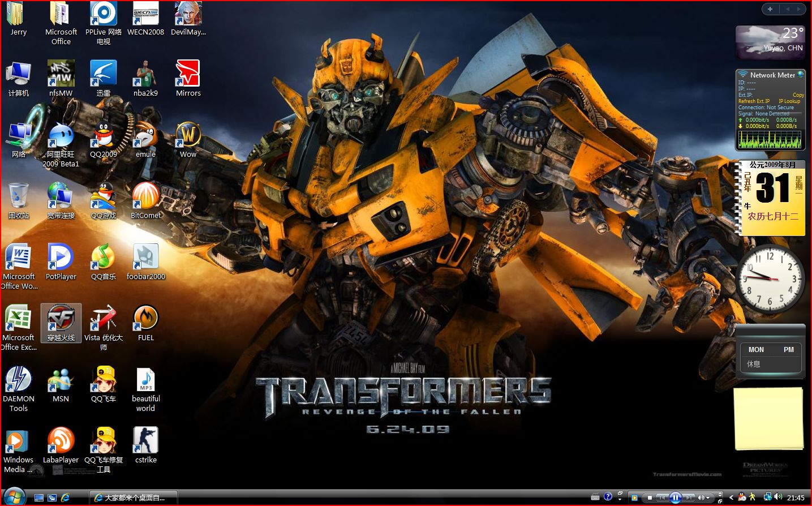
Task: Select the 计算机 computer icon
Action: [x=19, y=79]
